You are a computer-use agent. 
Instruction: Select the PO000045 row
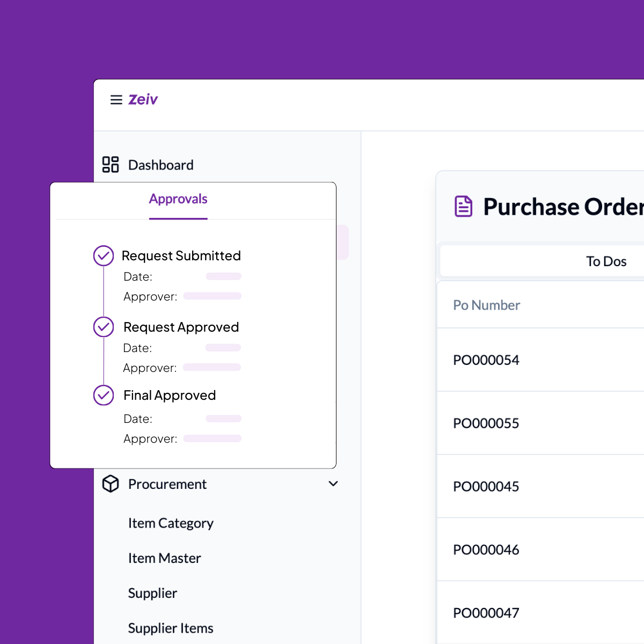pos(486,487)
